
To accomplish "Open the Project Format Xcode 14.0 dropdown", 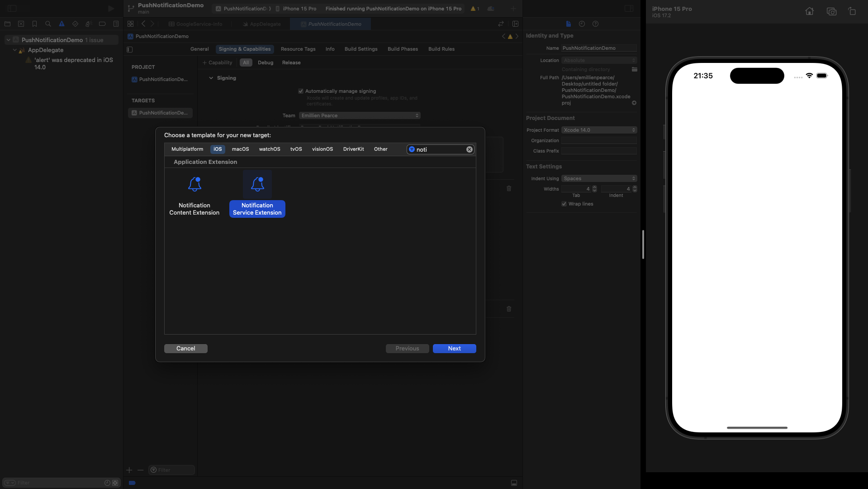I will tap(599, 130).
